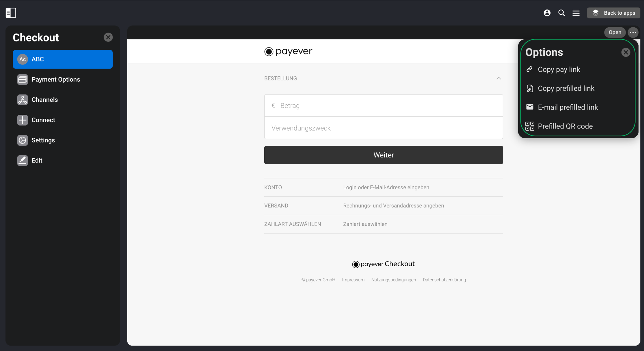Screen dimensions: 644x351
Task: Click the Bestellung section heading
Action: tap(280, 78)
